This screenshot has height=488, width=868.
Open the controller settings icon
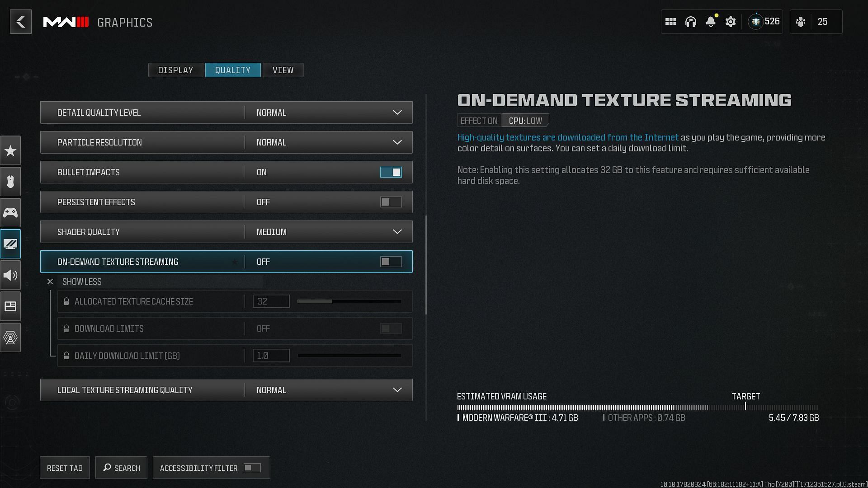pos(10,212)
